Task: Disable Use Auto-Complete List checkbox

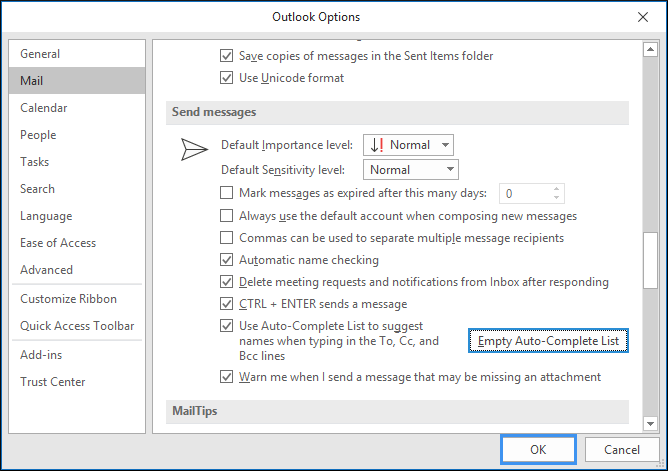Action: click(x=226, y=326)
